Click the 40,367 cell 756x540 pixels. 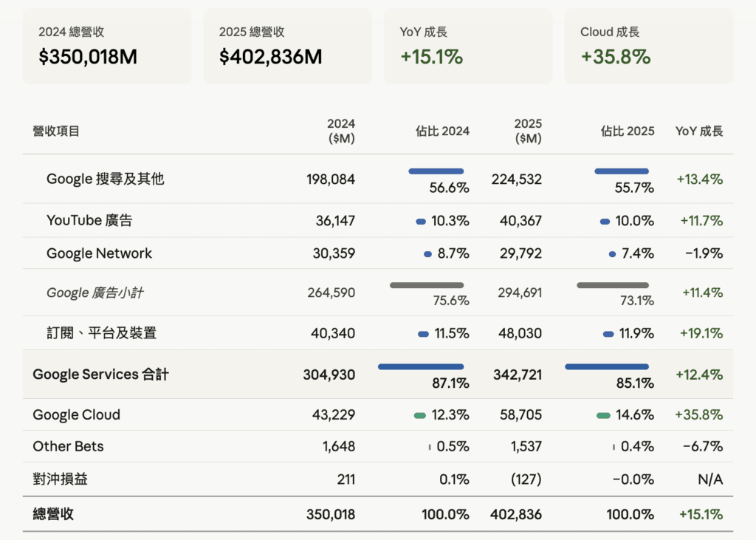(520, 221)
